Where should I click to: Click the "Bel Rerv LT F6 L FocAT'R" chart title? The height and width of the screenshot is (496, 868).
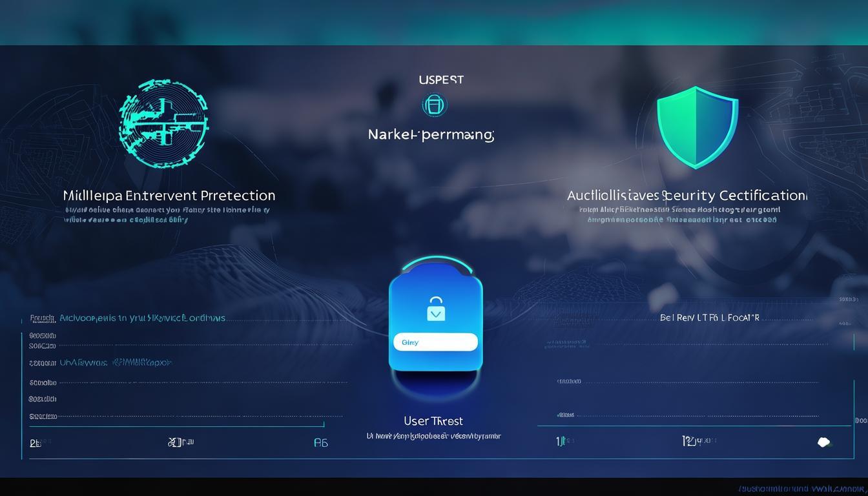[x=710, y=318]
